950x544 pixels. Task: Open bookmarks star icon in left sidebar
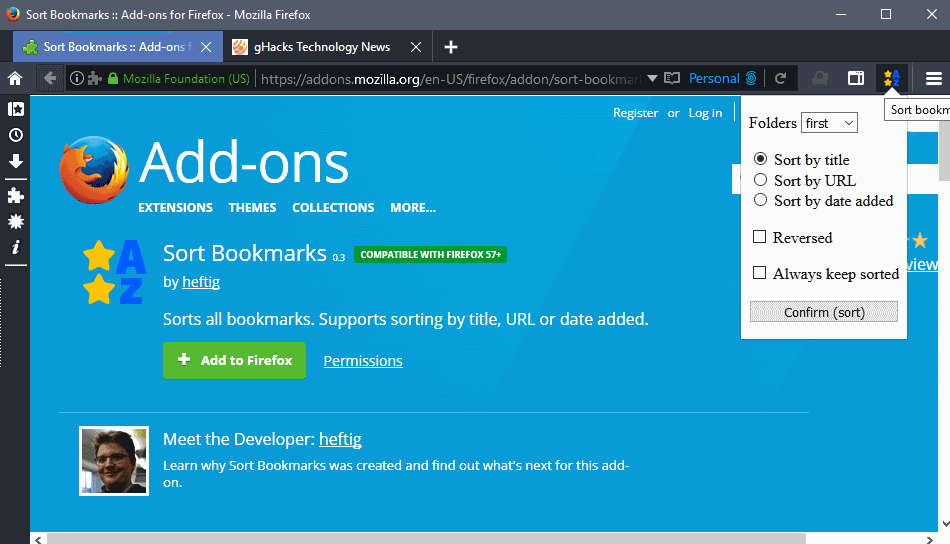16,109
